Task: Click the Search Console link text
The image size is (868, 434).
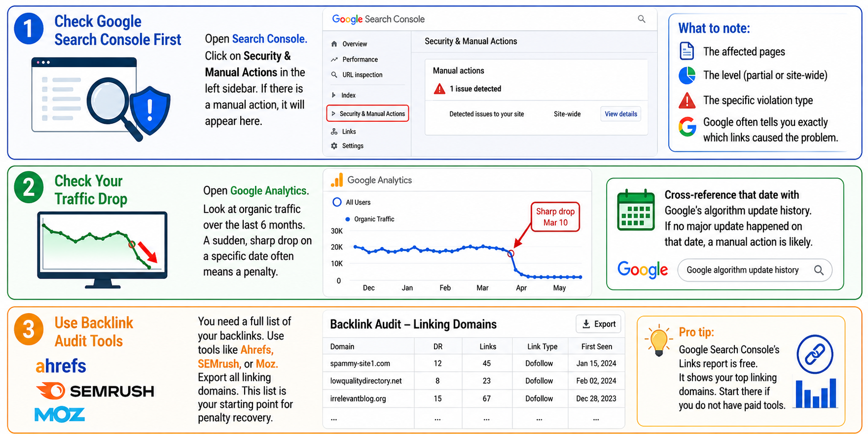Action: [270, 39]
